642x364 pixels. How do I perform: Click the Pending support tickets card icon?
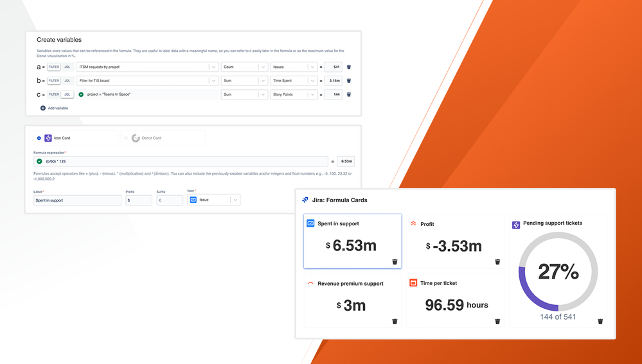[x=516, y=225]
